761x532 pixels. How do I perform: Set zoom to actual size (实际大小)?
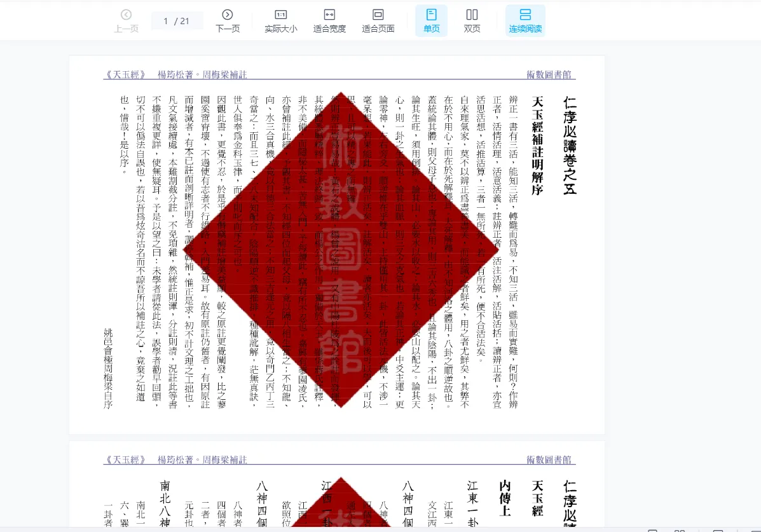pos(281,21)
